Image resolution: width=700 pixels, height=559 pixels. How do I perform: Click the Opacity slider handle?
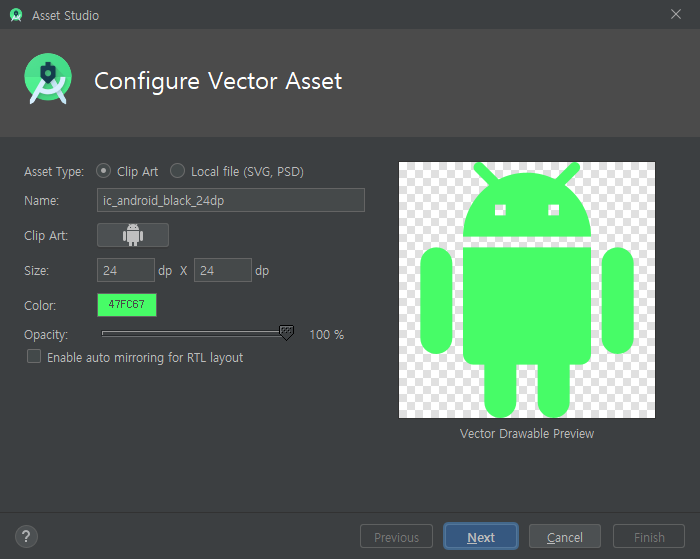click(x=286, y=333)
